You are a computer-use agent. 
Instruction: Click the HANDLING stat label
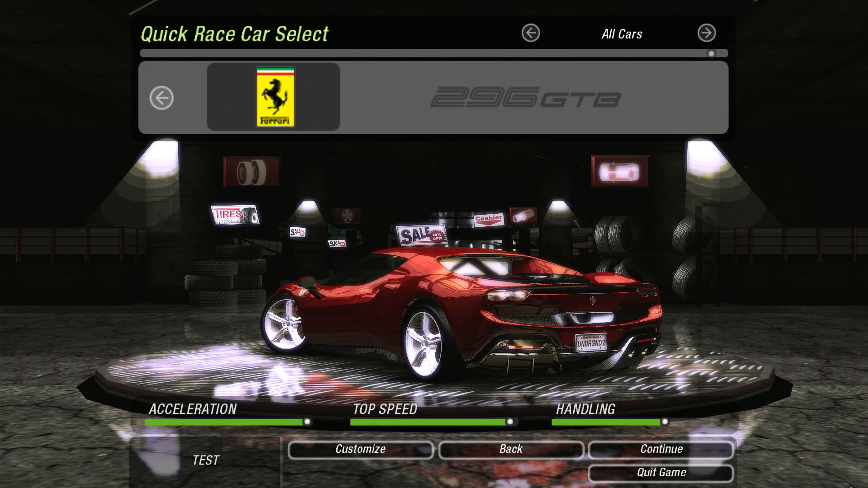point(585,409)
